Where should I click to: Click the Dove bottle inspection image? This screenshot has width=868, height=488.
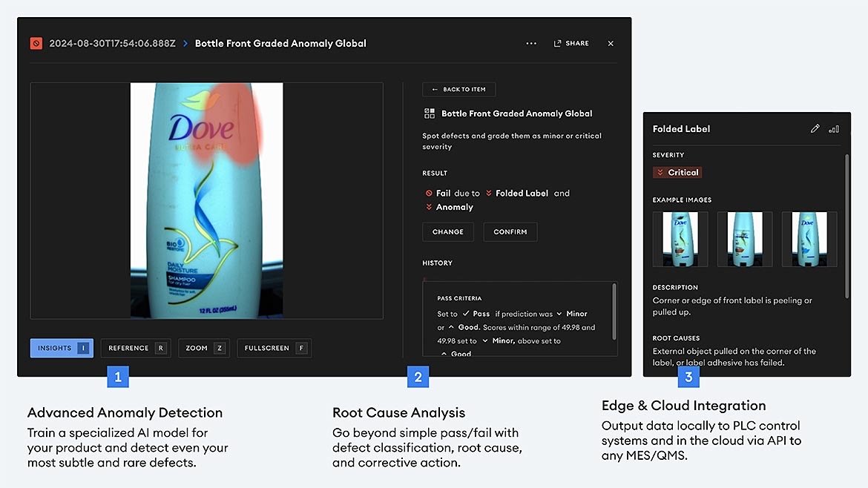206,201
